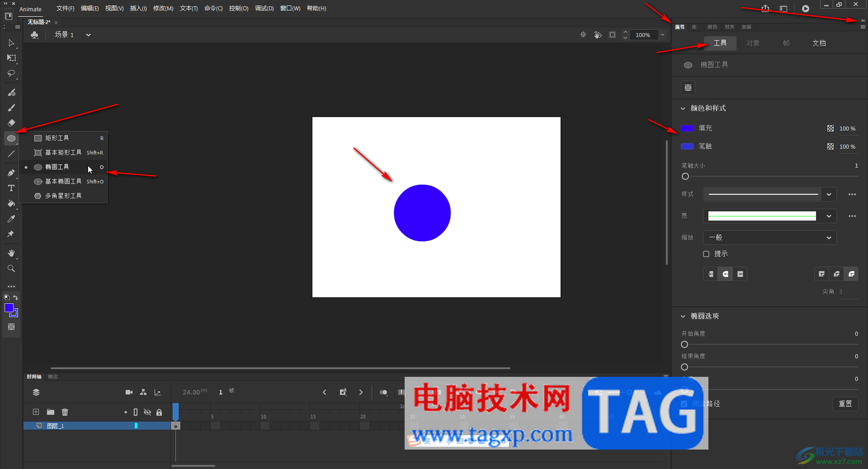Switch to the 文档 properties tab

coord(819,43)
